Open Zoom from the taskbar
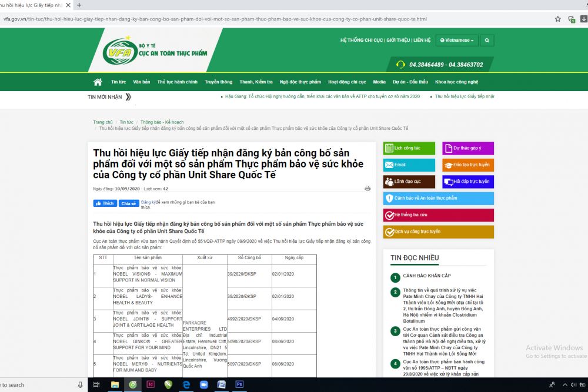This screenshot has height=392, width=588. click(203, 384)
